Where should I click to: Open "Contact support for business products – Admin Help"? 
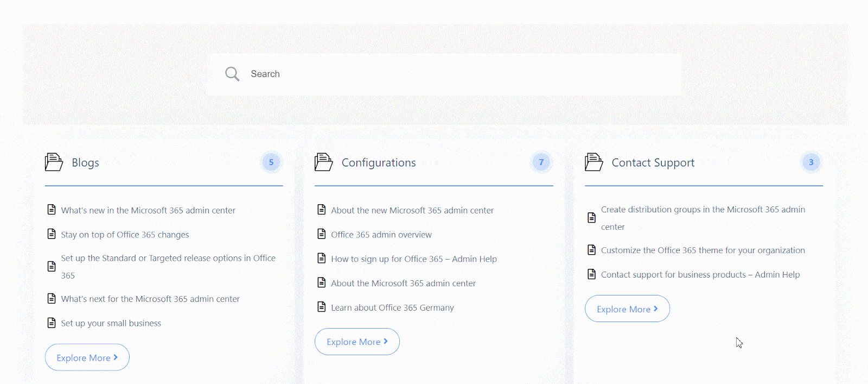pos(700,275)
